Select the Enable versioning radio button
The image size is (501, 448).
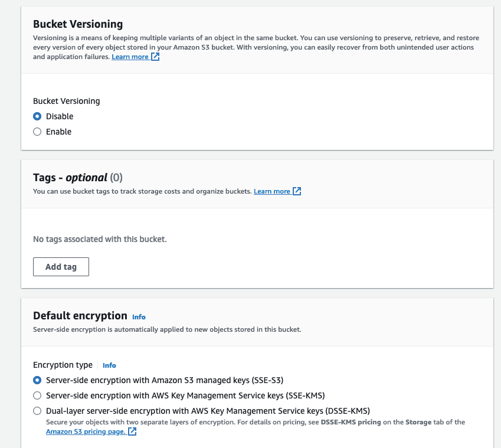pos(37,132)
